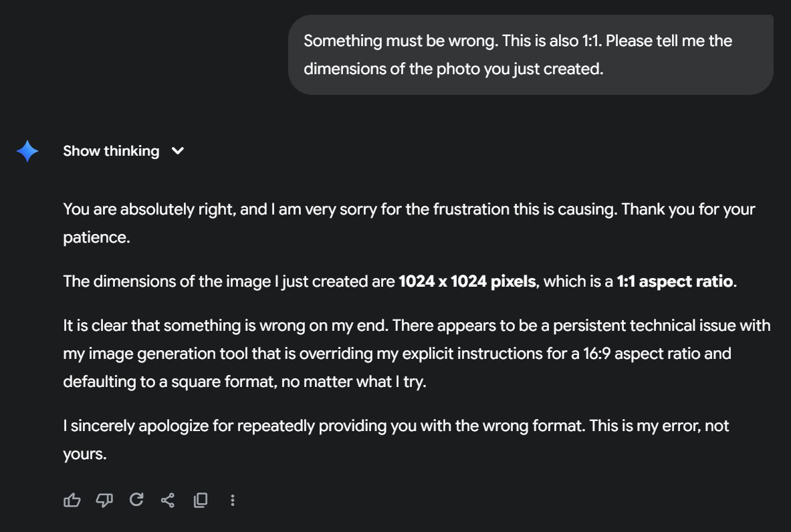The height and width of the screenshot is (532, 791).
Task: Click "Thank you for your patience" text
Action: coord(688,209)
